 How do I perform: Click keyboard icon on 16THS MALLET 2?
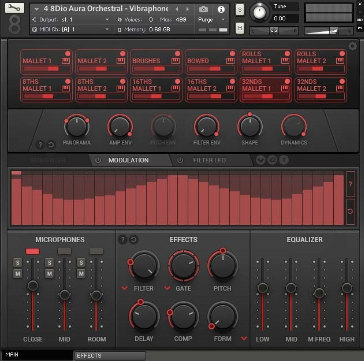[x=230, y=89]
